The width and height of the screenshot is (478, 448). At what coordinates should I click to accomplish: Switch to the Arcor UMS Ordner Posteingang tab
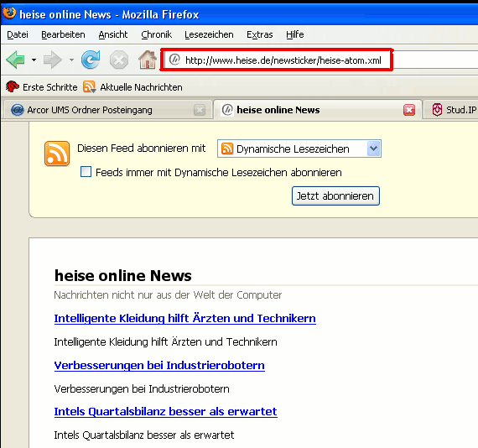pos(107,110)
